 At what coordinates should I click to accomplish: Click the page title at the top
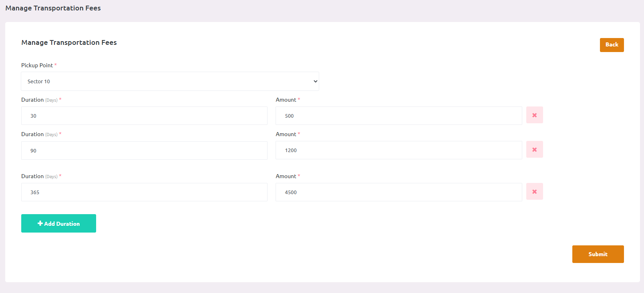[x=53, y=8]
